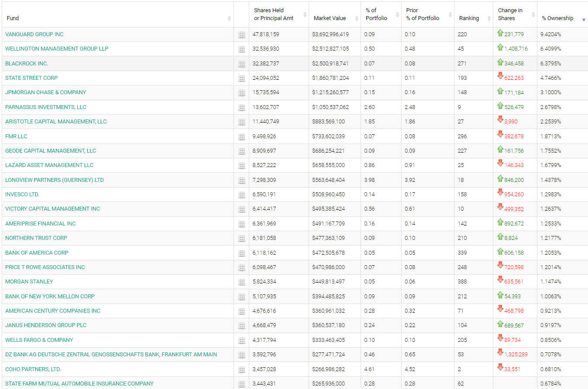The height and width of the screenshot is (389, 588).
Task: Open grid icon in Coho Partners row
Action: (x=241, y=370)
